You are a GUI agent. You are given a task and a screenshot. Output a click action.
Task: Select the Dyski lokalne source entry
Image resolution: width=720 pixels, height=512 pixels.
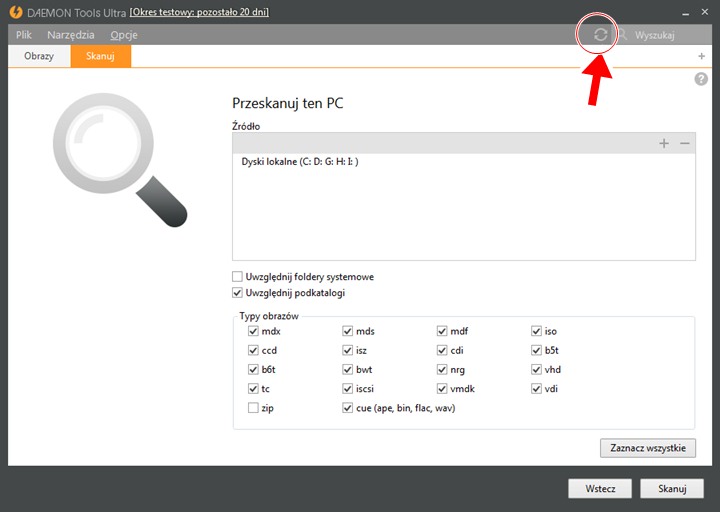pyautogui.click(x=300, y=162)
